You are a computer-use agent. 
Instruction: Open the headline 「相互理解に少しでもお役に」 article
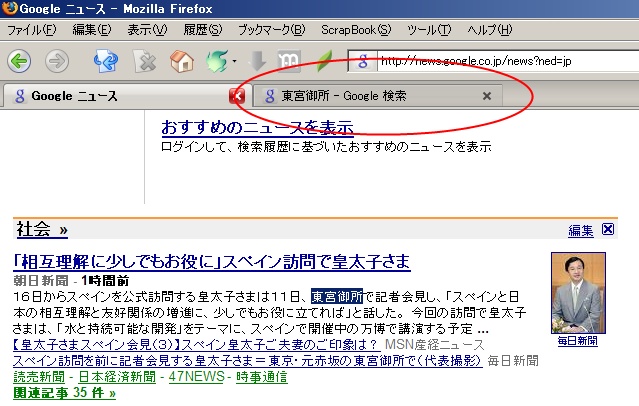(212, 262)
